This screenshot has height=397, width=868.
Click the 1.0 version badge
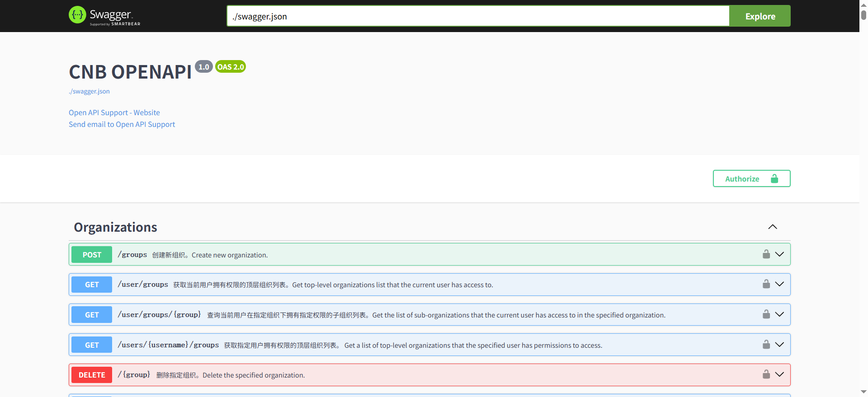(203, 67)
